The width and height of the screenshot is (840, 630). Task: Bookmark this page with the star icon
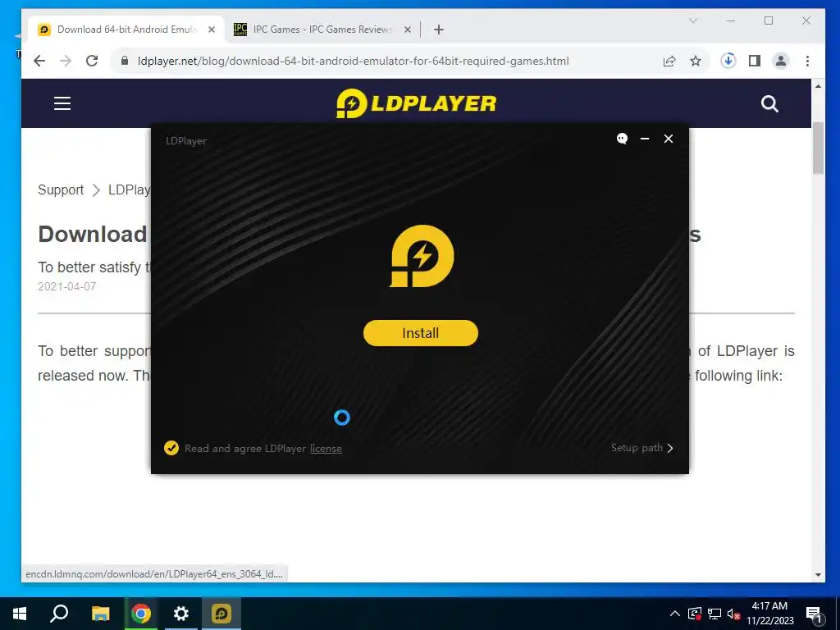pos(696,61)
